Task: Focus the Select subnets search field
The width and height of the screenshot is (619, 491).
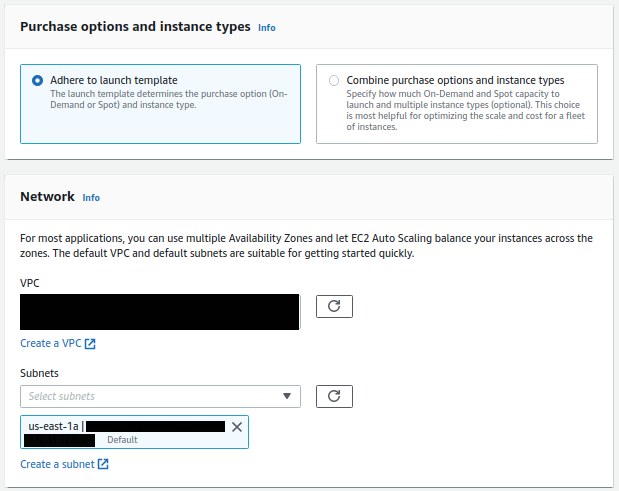Action: (x=150, y=397)
